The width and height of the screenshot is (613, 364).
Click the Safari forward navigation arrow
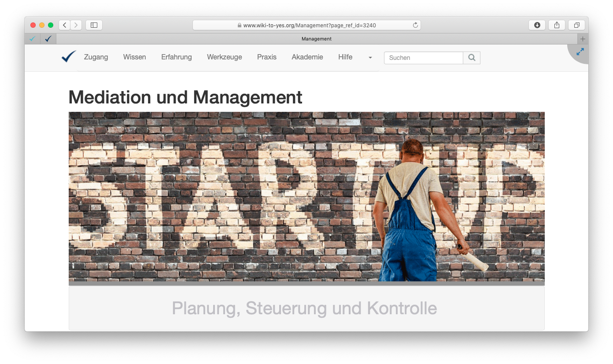click(76, 25)
